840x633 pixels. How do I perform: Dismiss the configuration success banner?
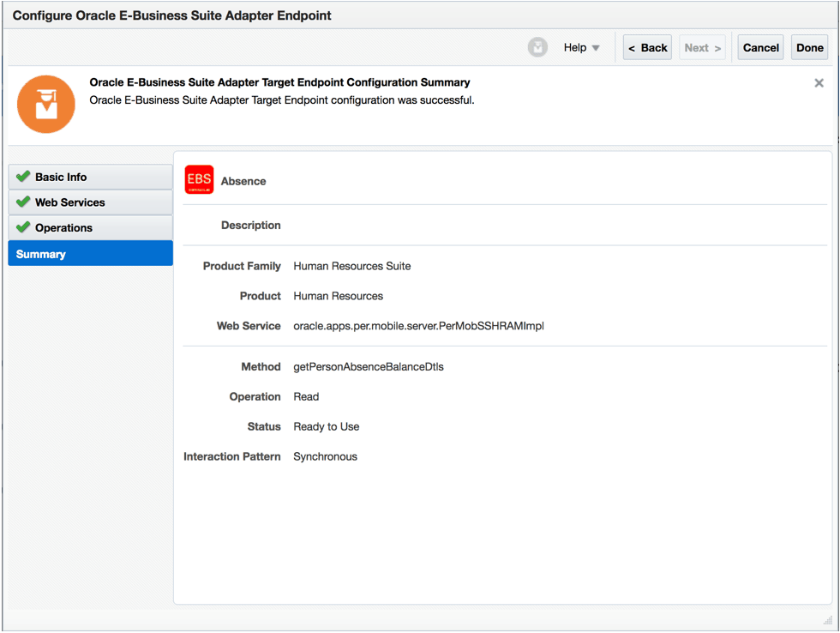click(x=819, y=82)
